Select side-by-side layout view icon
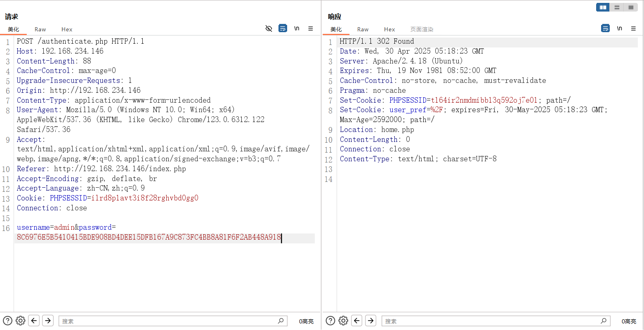Image resolution: width=644 pixels, height=330 pixels. (603, 7)
